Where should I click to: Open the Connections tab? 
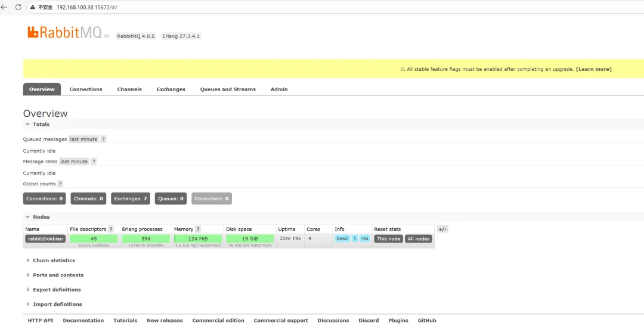coord(86,89)
